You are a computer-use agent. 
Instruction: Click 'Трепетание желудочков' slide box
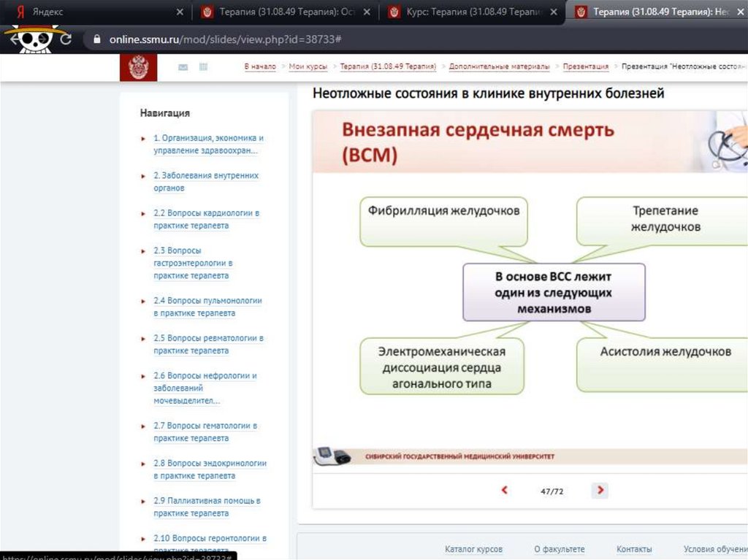click(x=663, y=220)
